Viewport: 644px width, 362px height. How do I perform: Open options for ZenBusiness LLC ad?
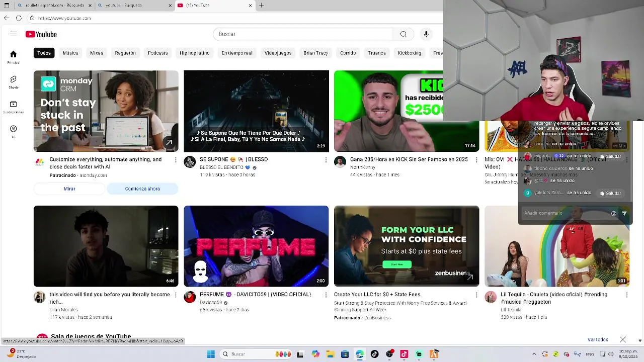[476, 295]
